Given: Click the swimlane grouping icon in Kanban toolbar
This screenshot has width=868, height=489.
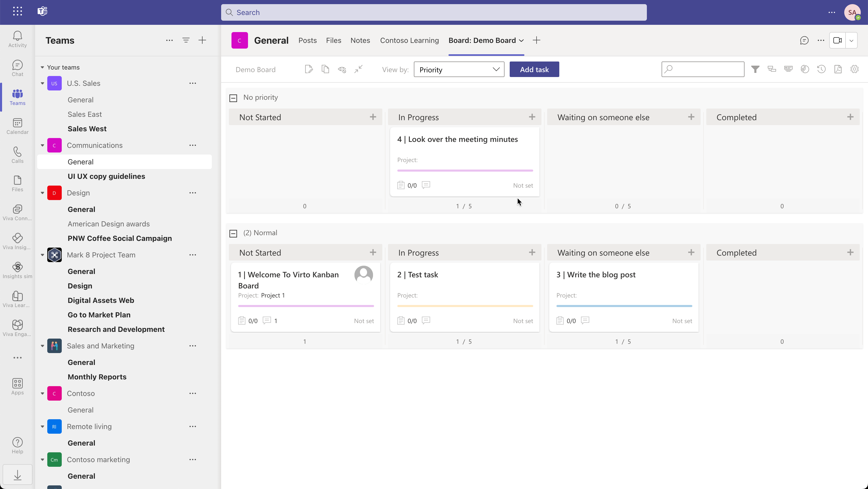Looking at the screenshot, I should 772,70.
